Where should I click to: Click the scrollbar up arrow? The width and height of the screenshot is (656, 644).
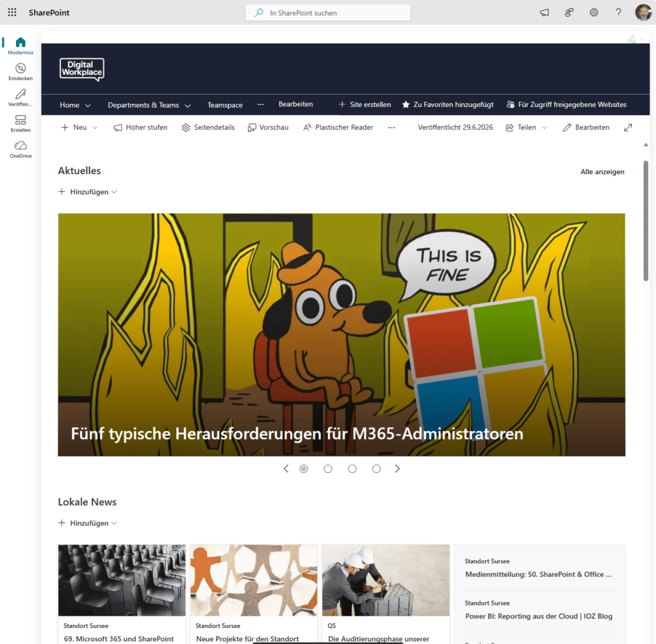[646, 145]
